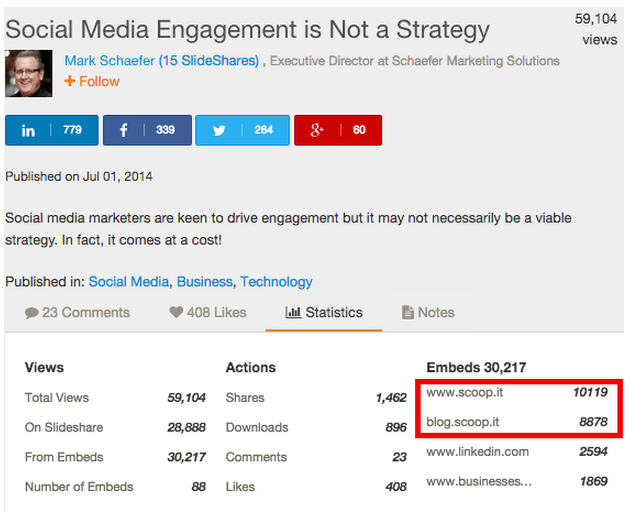Click Mark Schaefer's profile photo
The width and height of the screenshot is (630, 520).
29,74
